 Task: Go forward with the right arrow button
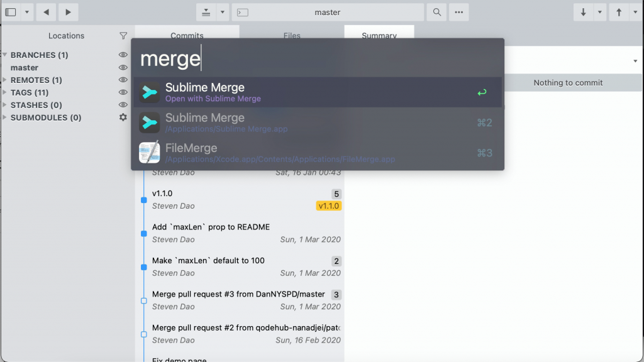point(68,12)
